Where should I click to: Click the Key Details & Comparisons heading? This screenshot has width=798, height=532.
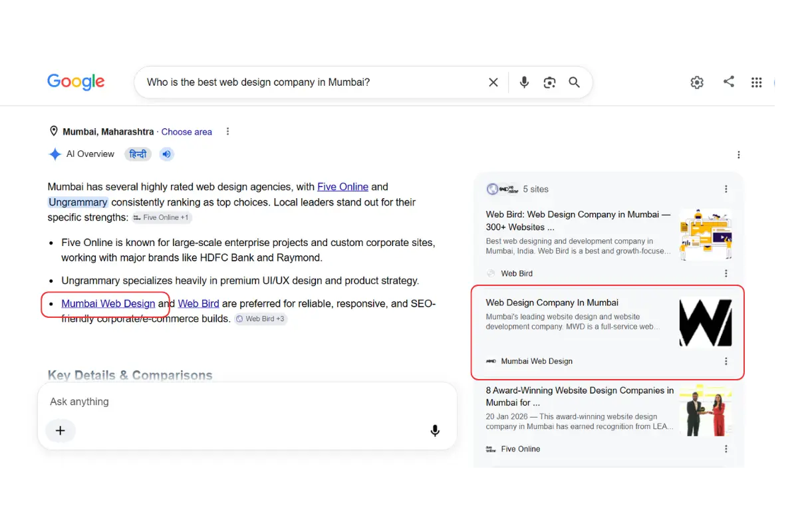130,375
